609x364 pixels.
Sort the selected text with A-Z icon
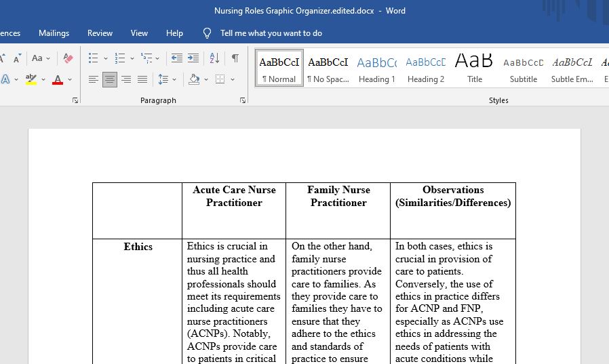(214, 58)
